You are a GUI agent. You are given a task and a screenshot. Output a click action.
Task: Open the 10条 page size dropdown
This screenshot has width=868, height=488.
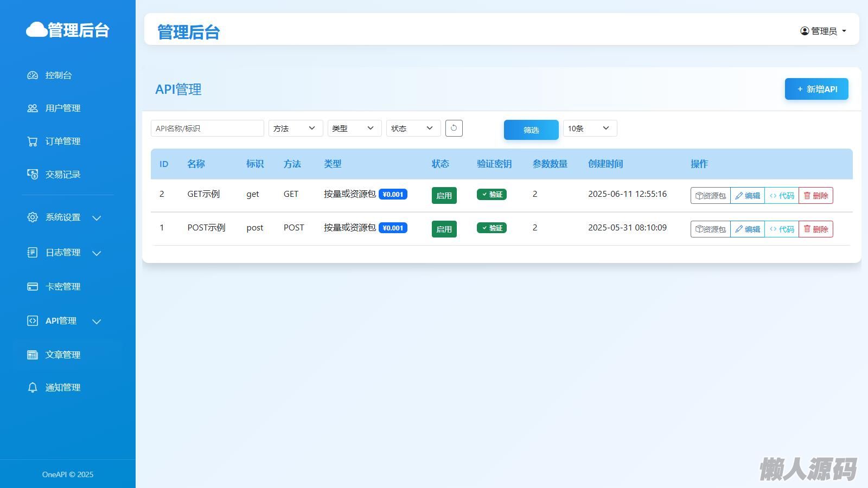(x=590, y=129)
